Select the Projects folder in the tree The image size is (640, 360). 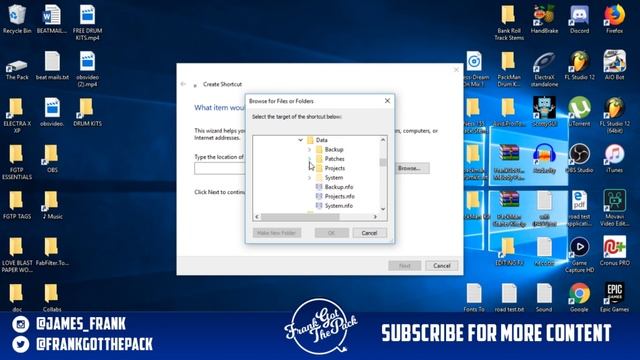pyautogui.click(x=331, y=168)
